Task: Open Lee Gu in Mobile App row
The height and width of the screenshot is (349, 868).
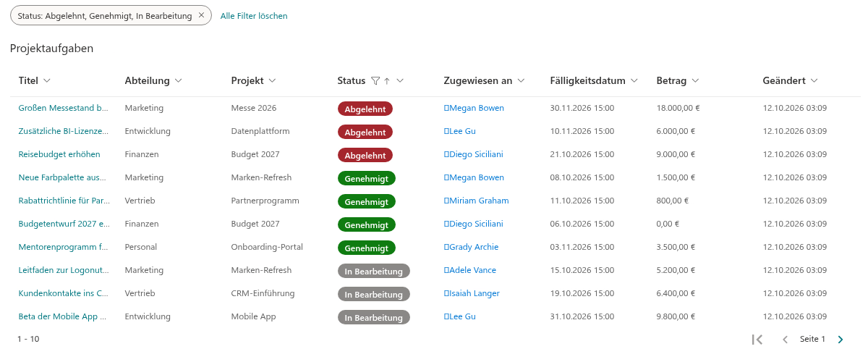Action: (x=459, y=316)
